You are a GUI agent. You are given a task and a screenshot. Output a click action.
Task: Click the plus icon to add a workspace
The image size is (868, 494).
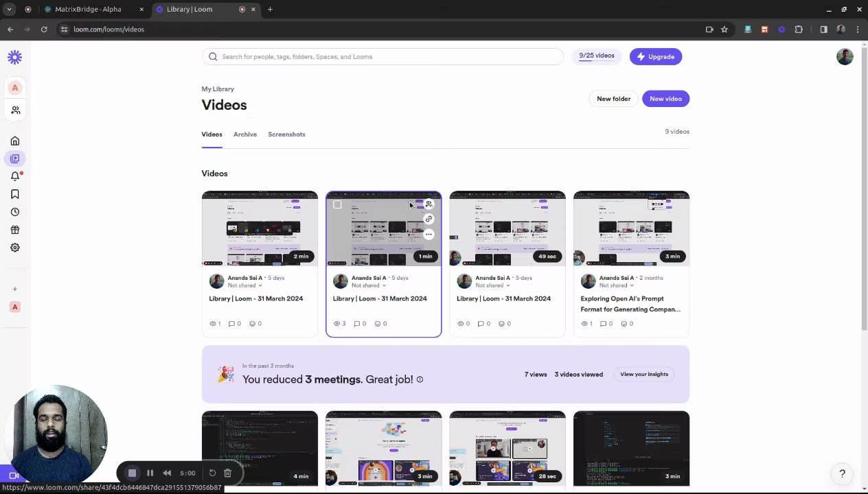tap(15, 289)
